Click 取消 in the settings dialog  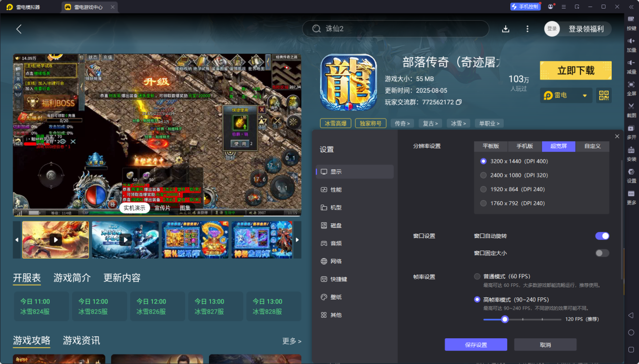coord(545,345)
